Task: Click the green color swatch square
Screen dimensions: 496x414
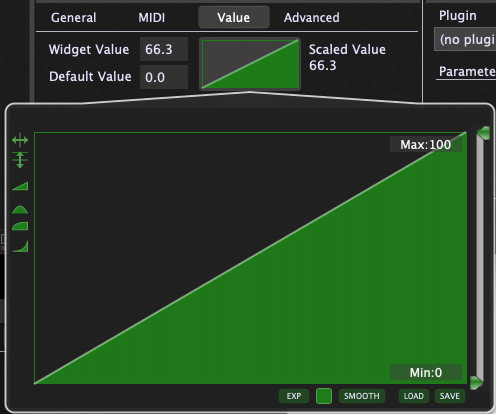Action: tap(324, 396)
